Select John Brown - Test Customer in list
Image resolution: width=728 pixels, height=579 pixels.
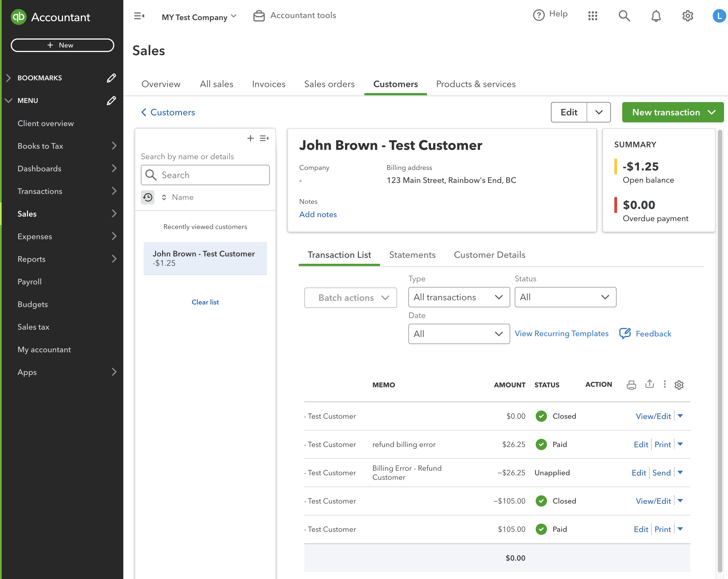(x=205, y=258)
